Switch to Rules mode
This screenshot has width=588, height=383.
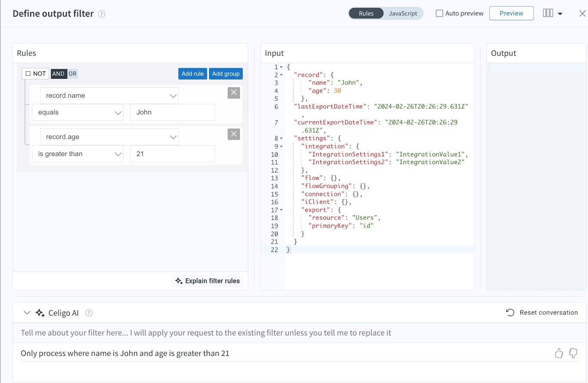[x=366, y=13]
